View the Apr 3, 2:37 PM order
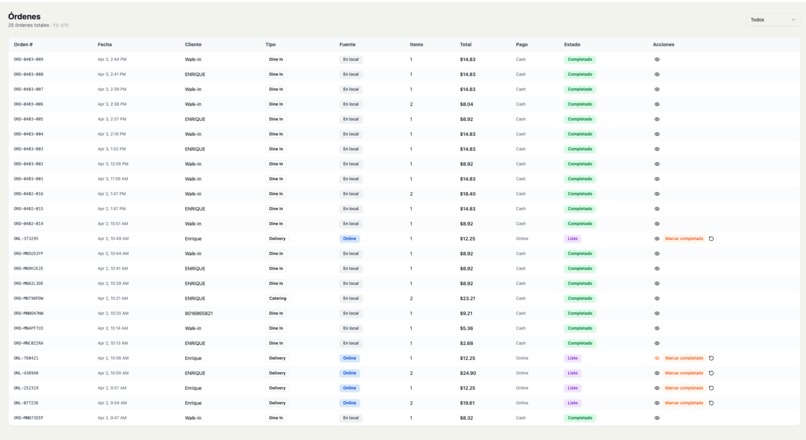Image resolution: width=806 pixels, height=440 pixels. click(657, 119)
